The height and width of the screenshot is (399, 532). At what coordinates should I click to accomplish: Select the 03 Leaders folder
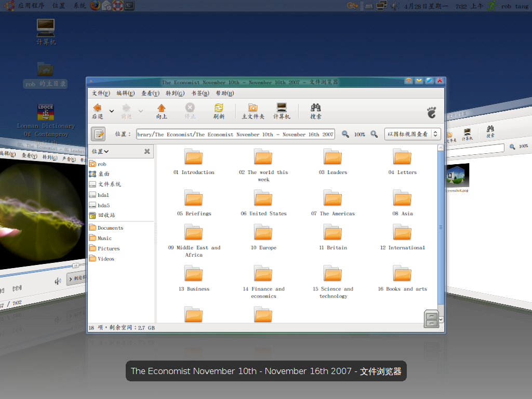click(x=333, y=162)
